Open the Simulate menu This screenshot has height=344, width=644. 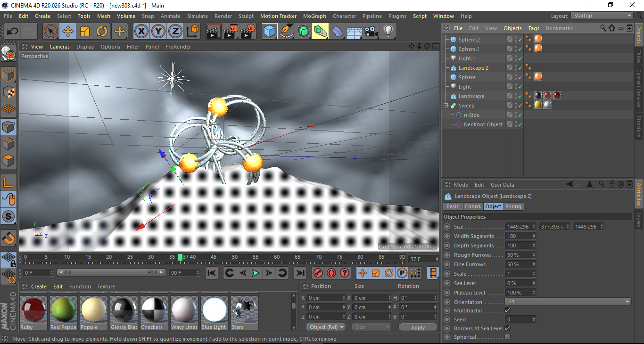198,16
